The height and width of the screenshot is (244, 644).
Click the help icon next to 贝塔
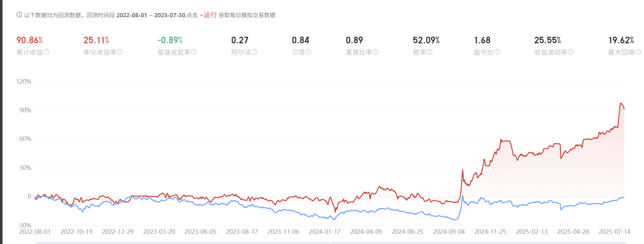point(309,52)
